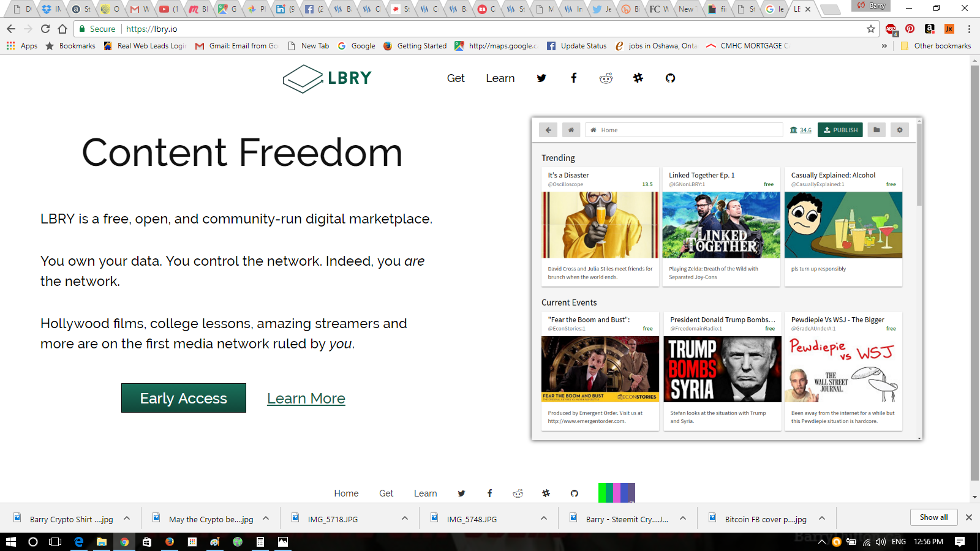This screenshot has height=551, width=980.
Task: Open the Learn menu item in header
Action: click(x=500, y=78)
